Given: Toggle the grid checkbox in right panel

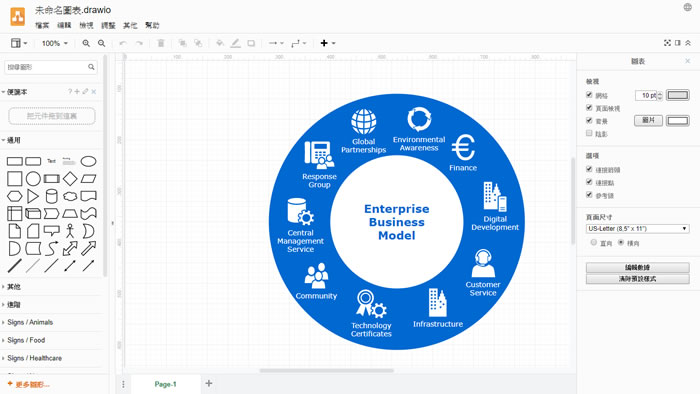Looking at the screenshot, I should coord(589,95).
